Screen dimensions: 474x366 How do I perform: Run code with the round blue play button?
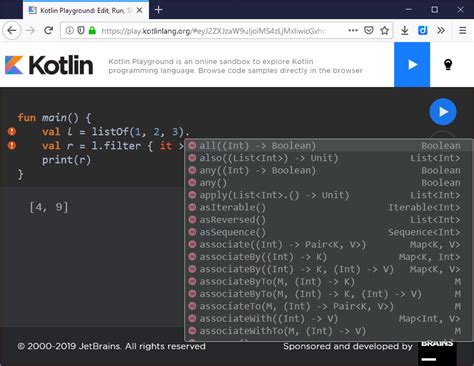tap(443, 112)
